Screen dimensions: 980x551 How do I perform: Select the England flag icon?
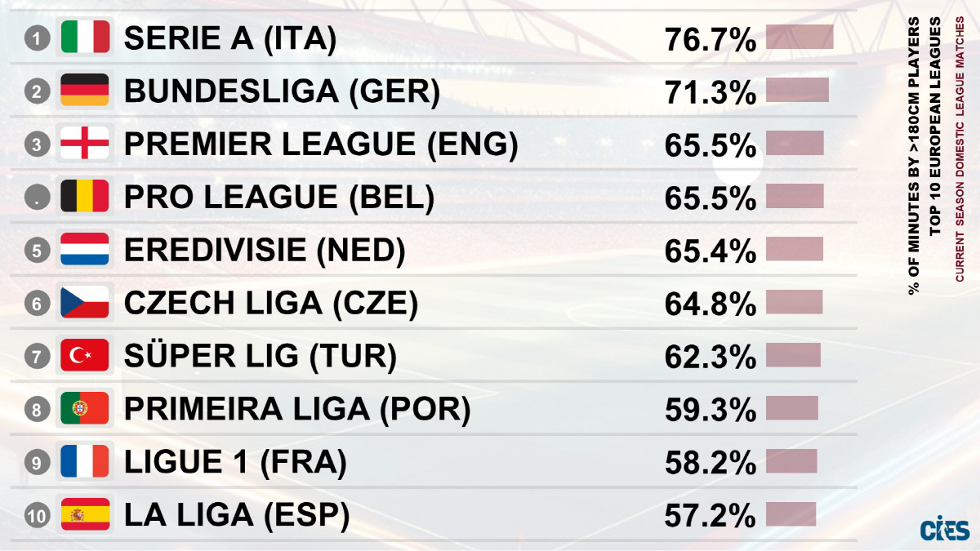click(84, 144)
